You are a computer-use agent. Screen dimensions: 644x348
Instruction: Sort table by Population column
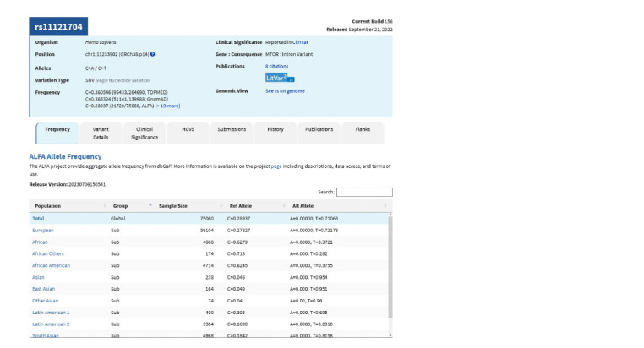(x=68, y=206)
